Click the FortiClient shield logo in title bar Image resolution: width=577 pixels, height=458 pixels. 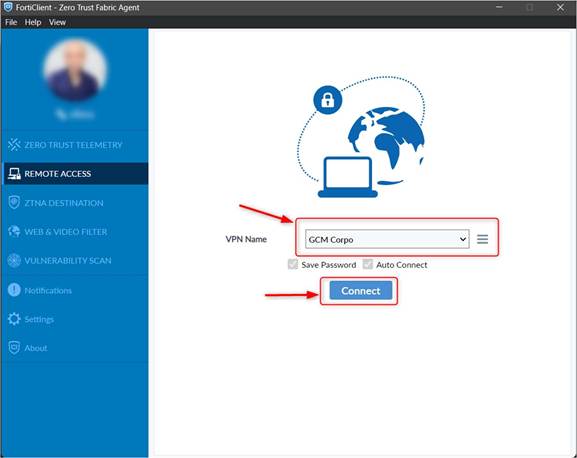pos(8,7)
